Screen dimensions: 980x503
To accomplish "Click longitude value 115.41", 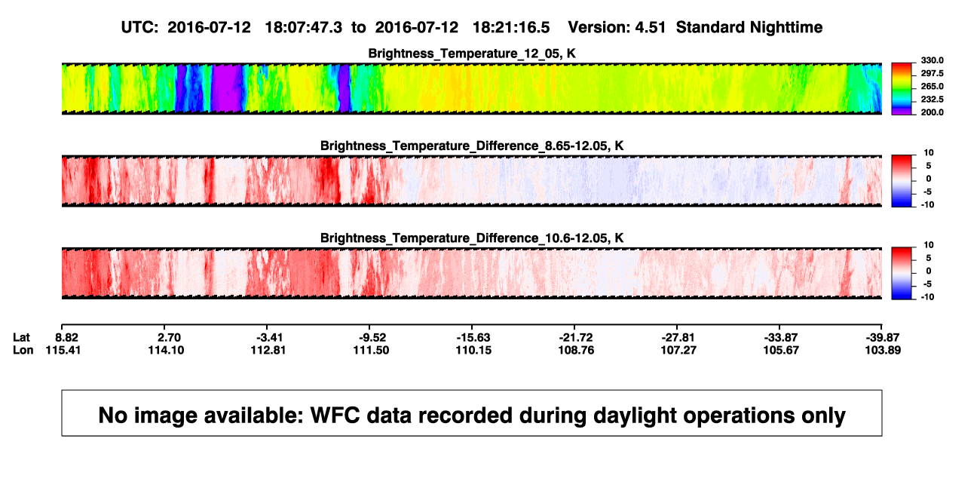I will (62, 350).
